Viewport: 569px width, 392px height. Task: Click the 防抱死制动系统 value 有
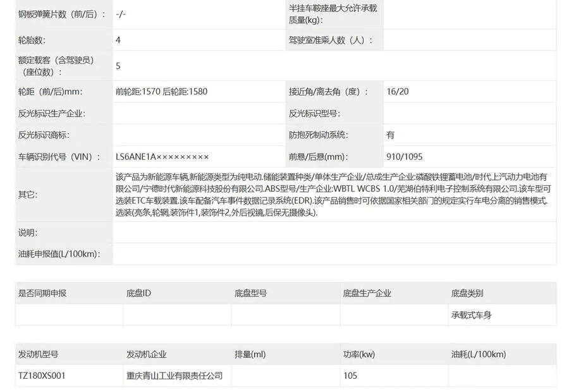391,135
